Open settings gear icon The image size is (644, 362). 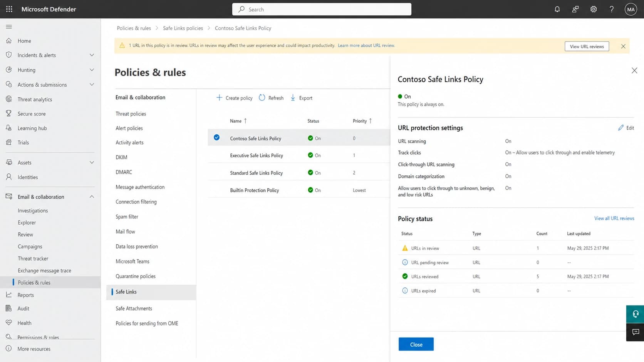tap(594, 9)
